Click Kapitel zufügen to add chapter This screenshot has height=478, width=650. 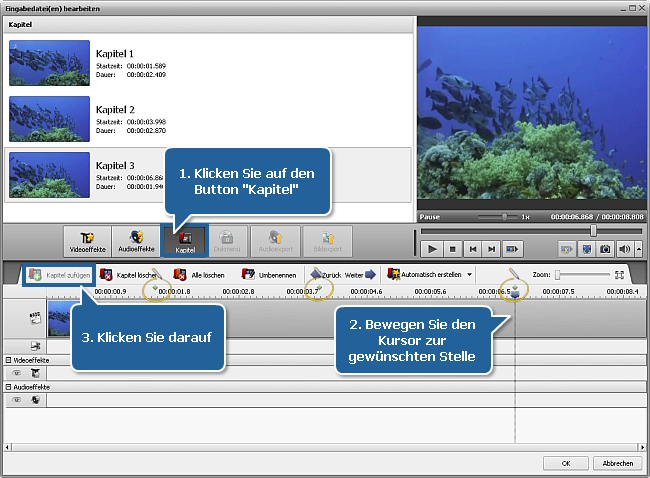[x=61, y=273]
